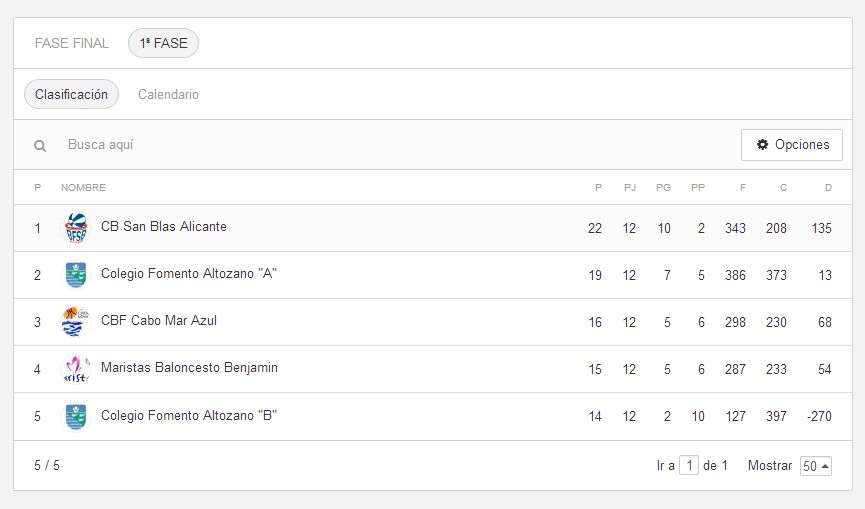Open the CB San Blas Alicante team link
The height and width of the screenshot is (509, 865).
pos(164,227)
